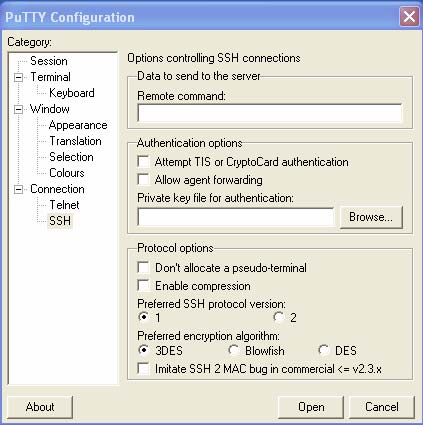Tick Don't allocate a pseudo-terminal
The image size is (423, 425).
(144, 267)
